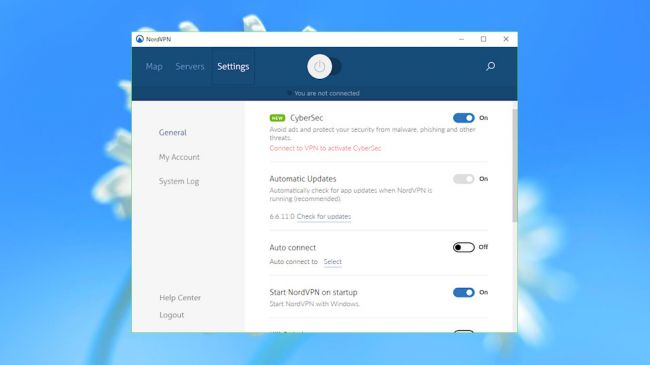The image size is (650, 365).
Task: Maximize the NordVPN window
Action: coord(483,39)
